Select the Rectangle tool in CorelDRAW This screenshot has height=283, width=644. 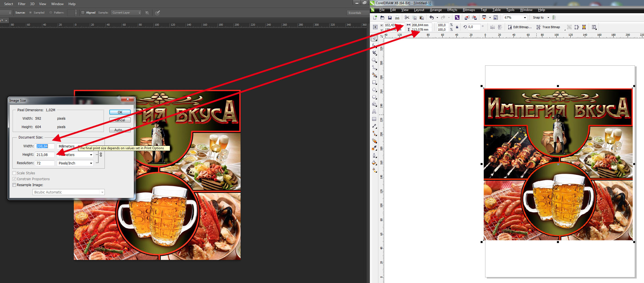(374, 83)
